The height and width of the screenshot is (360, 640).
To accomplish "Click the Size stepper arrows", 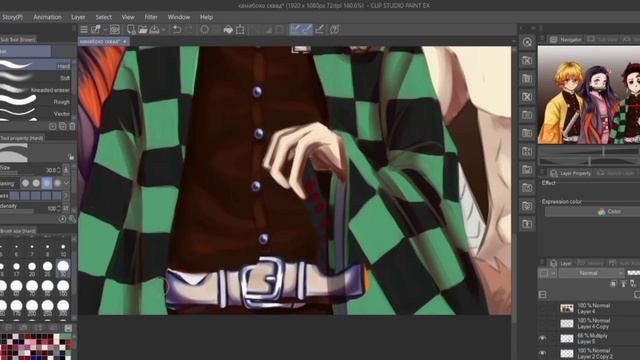I will (x=59, y=170).
